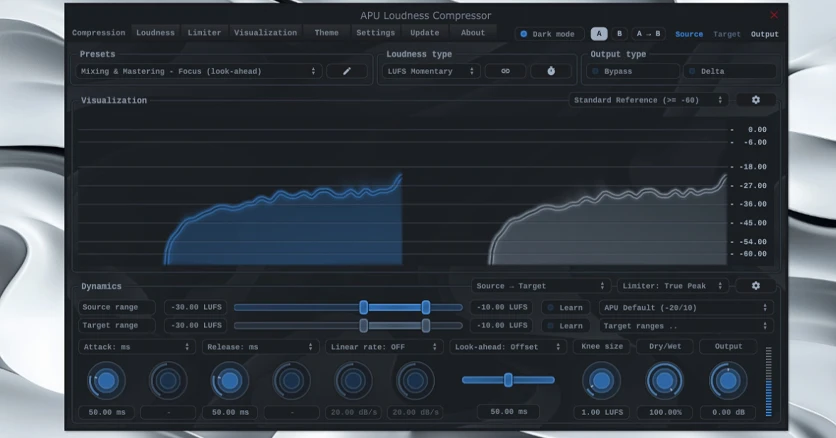Image resolution: width=836 pixels, height=438 pixels.
Task: Click the stopwatch icon in Loudness type
Action: pyautogui.click(x=551, y=71)
